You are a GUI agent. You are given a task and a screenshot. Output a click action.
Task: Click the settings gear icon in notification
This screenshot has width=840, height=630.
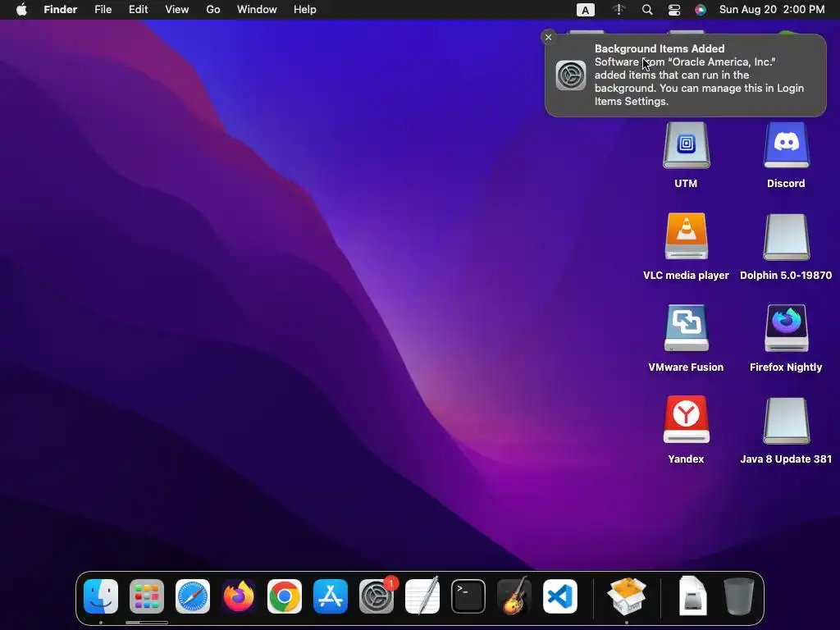[x=571, y=75]
